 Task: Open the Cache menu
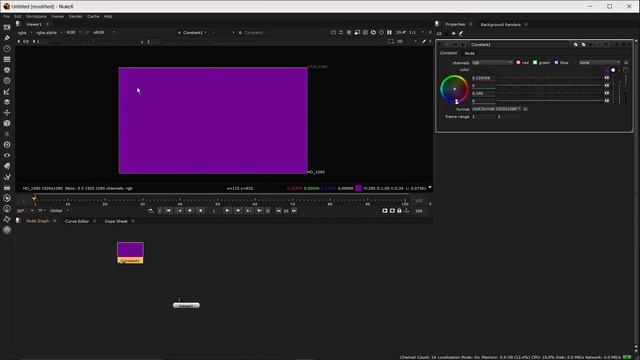pyautogui.click(x=93, y=16)
